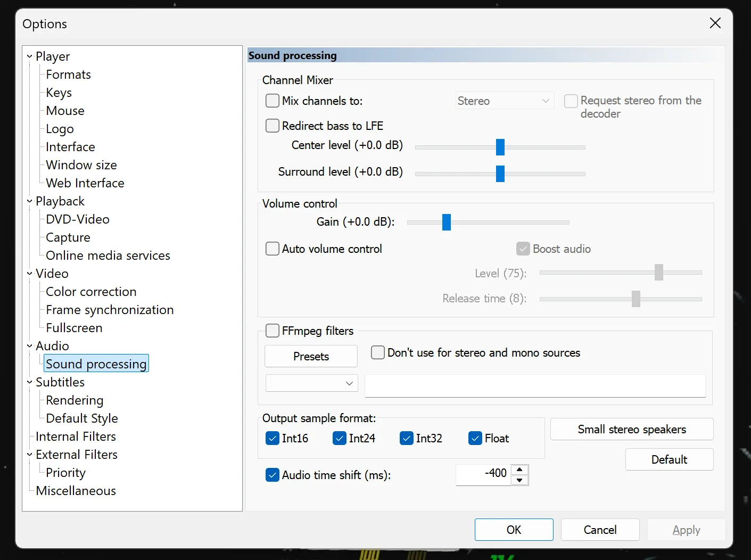Click the FFmpeg filter text field
751x560 pixels.
point(535,385)
